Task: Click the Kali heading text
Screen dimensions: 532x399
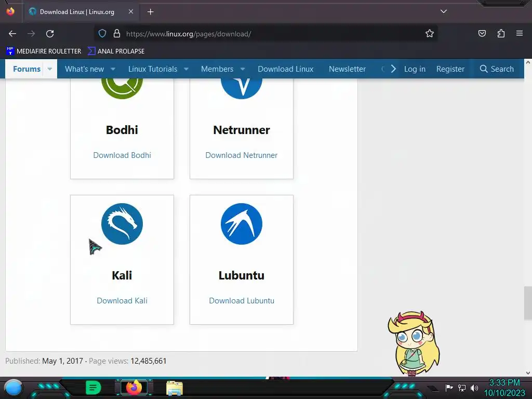Action: point(122,275)
